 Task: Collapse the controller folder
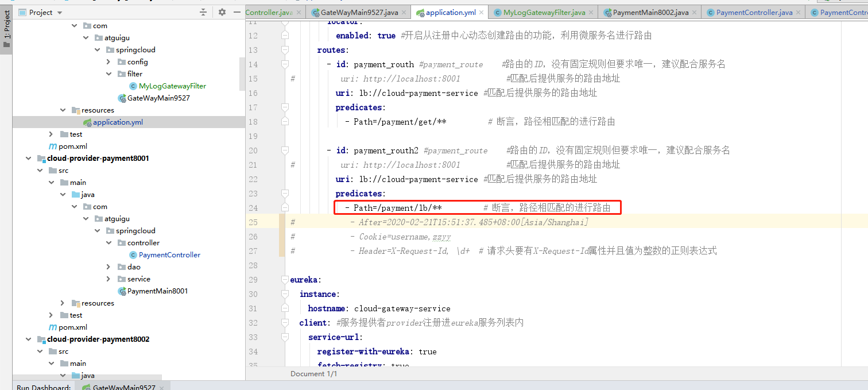pyautogui.click(x=109, y=243)
